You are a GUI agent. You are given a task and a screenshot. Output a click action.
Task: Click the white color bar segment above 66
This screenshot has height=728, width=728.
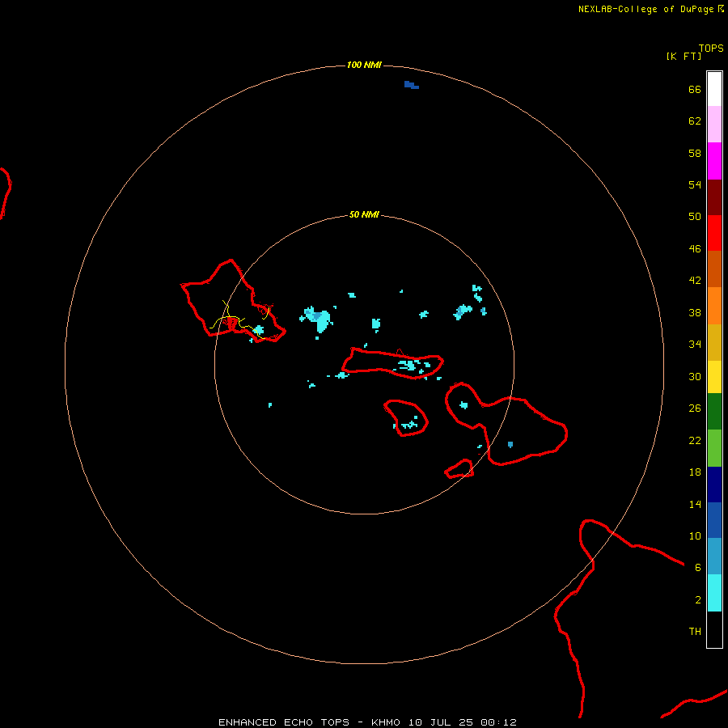pyautogui.click(x=714, y=89)
